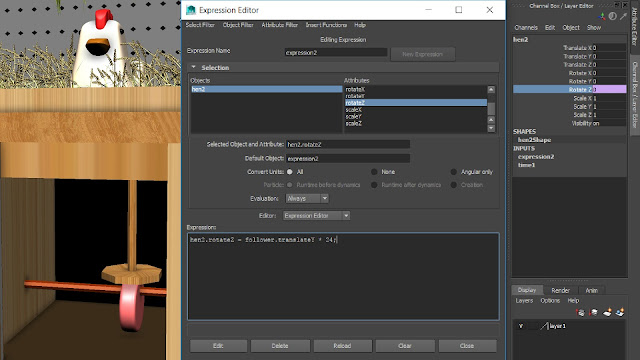
Task: Select expression2 under INPUTS
Action: pos(536,157)
